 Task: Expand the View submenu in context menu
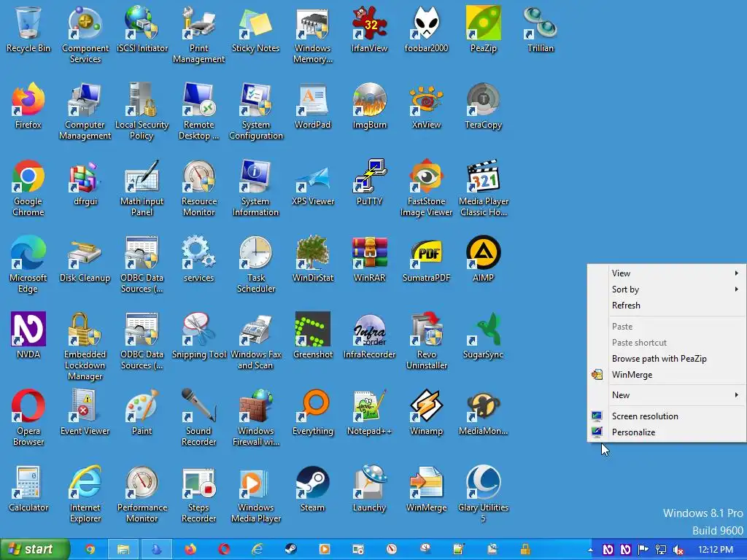coord(667,273)
